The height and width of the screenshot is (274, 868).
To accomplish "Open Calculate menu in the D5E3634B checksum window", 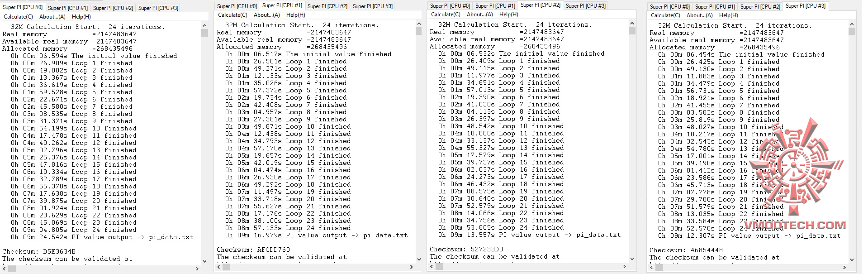I will coord(19,17).
